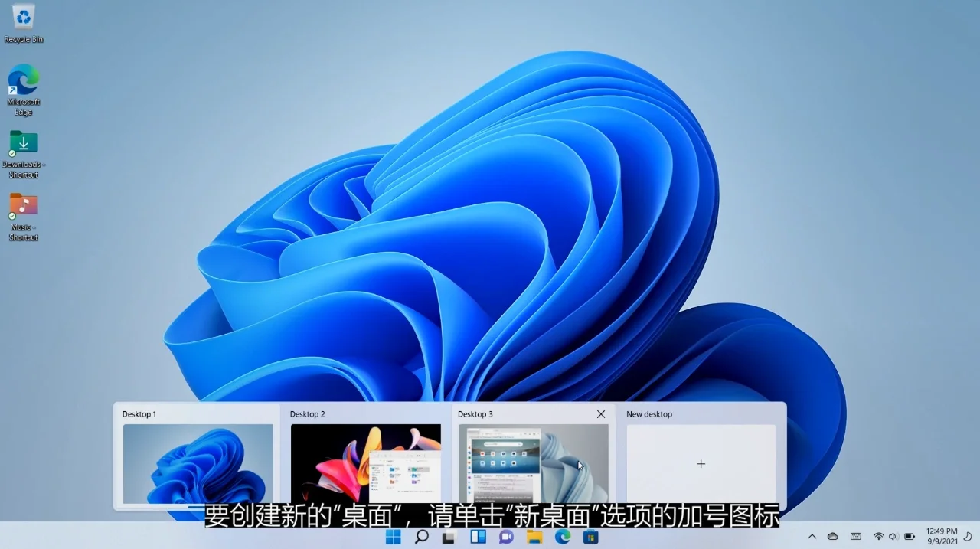The image size is (980, 549).
Task: Create a new desktop with the plus icon
Action: click(x=701, y=463)
